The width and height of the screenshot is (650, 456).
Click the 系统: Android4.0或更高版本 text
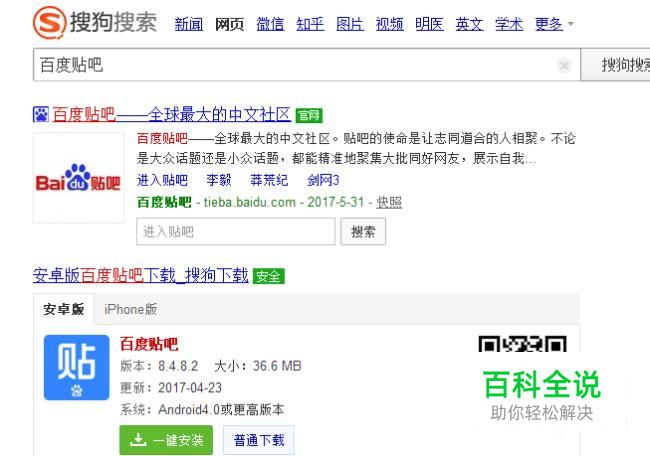(x=202, y=410)
